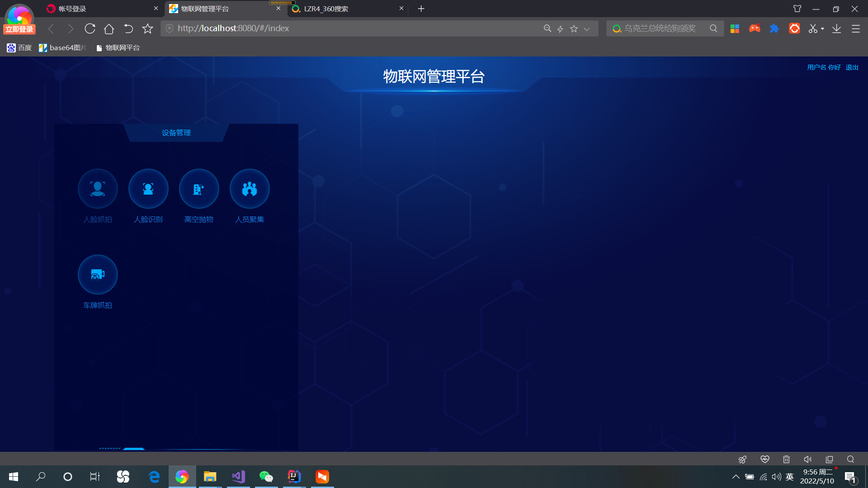This screenshot has width=868, height=488.
Task: Select the 车牌抓拍 license plate capture icon
Action: pos(98,274)
